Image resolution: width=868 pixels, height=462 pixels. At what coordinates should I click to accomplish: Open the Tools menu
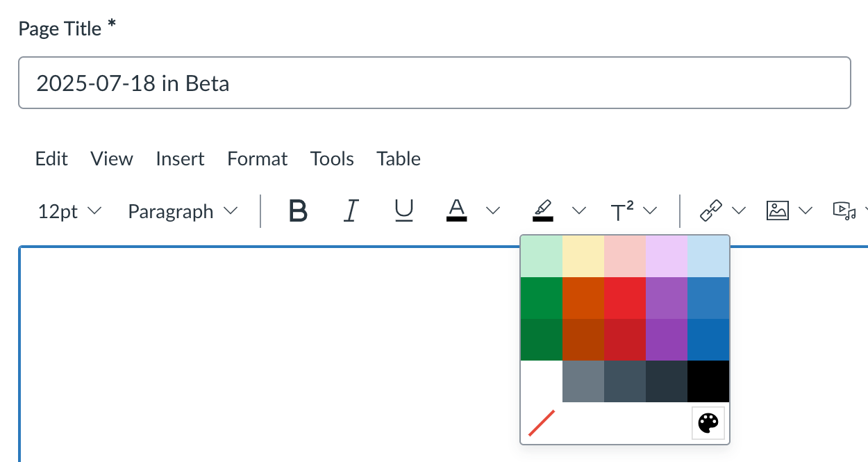pos(332,158)
